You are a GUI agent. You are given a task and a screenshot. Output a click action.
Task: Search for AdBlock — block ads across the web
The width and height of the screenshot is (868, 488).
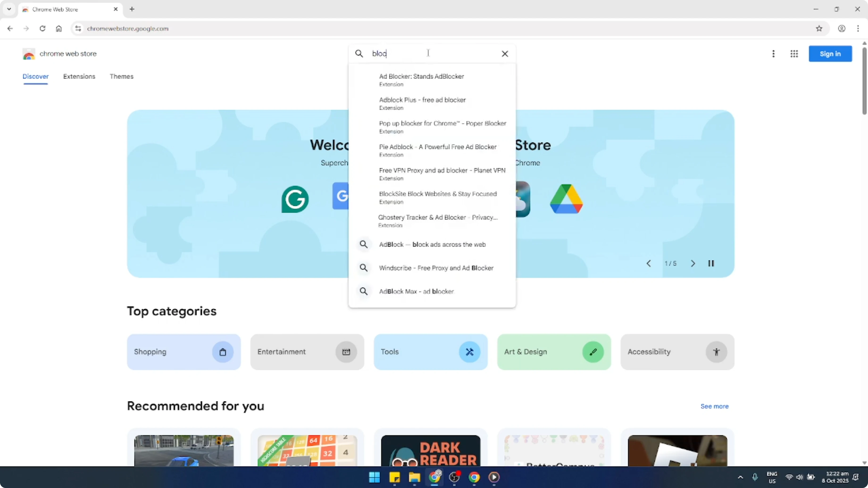(x=432, y=244)
